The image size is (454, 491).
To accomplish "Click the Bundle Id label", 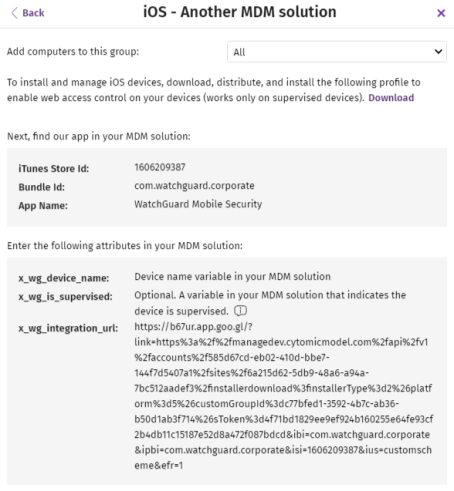I will [42, 187].
